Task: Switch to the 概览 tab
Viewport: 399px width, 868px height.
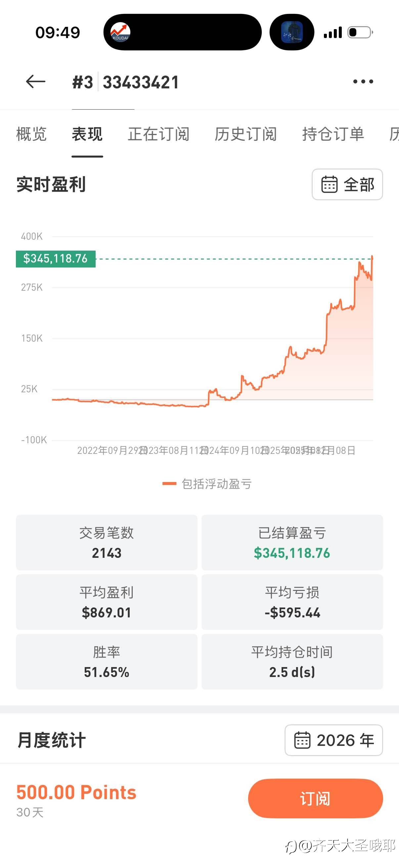Action: 31,134
